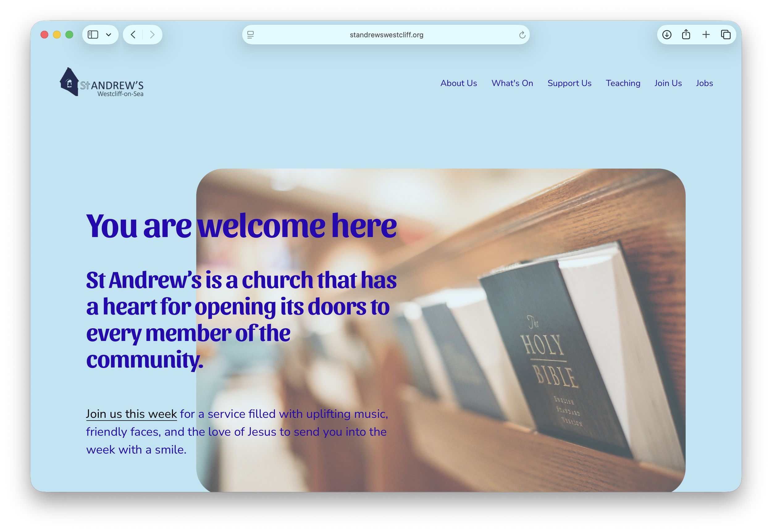
Task: Add a new tab with plus icon
Action: pyautogui.click(x=706, y=35)
